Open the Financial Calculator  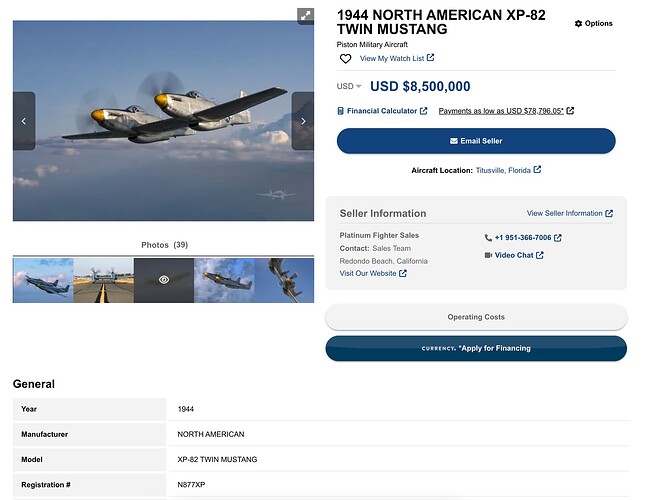tap(382, 111)
